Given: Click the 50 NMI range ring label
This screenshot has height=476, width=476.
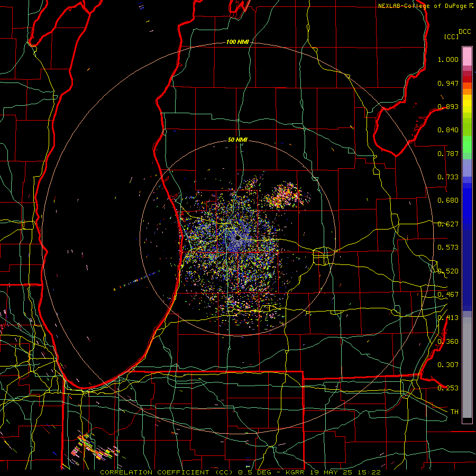Looking at the screenshot, I should (237, 140).
